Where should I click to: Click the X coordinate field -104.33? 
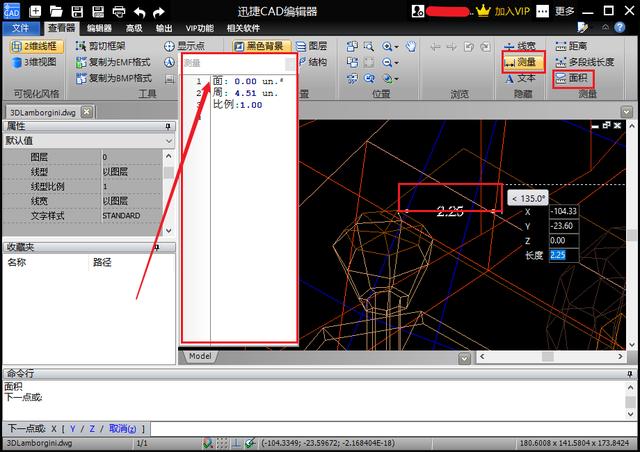pos(564,211)
